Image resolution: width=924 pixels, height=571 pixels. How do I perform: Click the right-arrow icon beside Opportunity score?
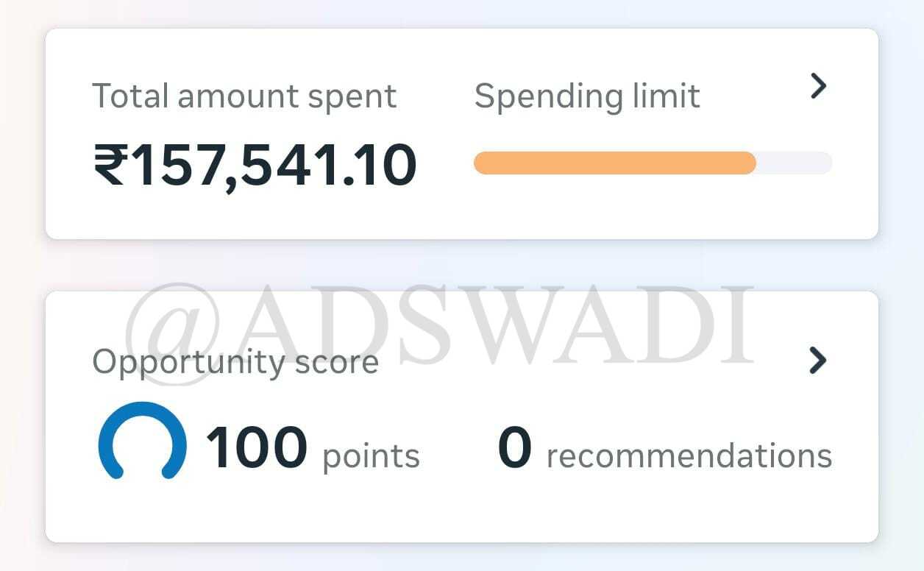click(x=819, y=361)
